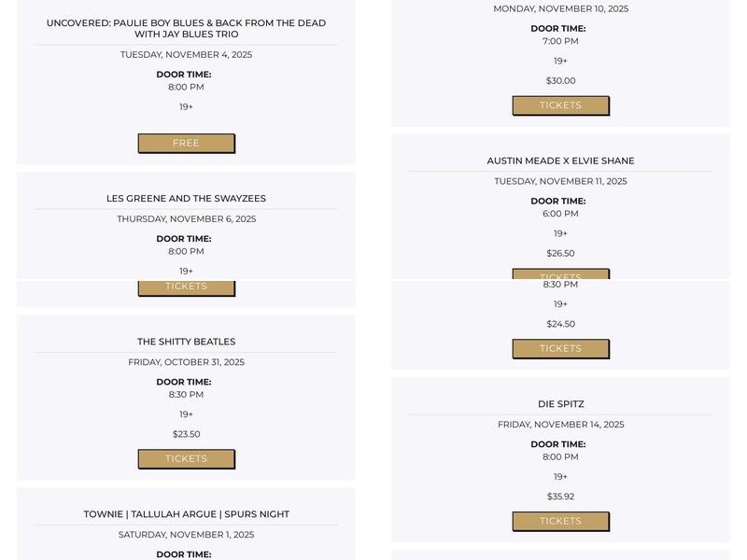747x560 pixels.
Task: Select The Shitty Beatles event title
Action: (x=186, y=342)
